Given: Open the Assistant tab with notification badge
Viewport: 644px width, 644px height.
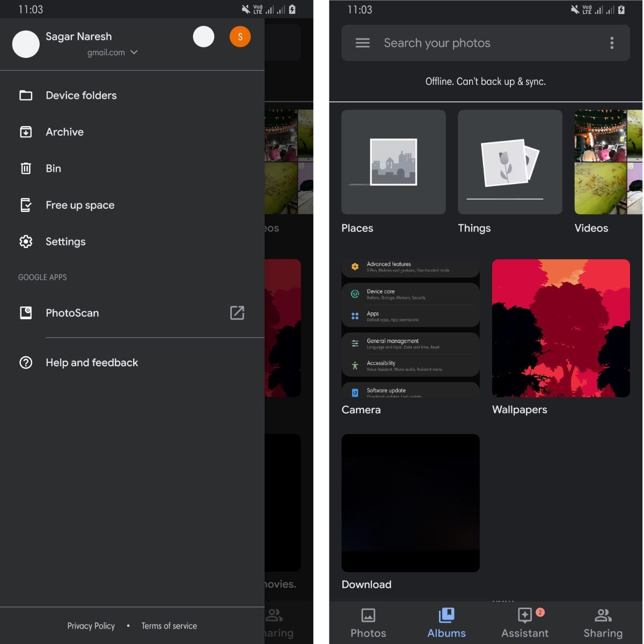Looking at the screenshot, I should [x=525, y=623].
